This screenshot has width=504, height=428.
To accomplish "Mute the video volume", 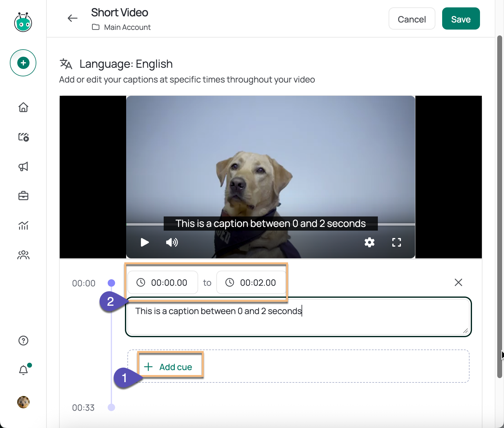I will pyautogui.click(x=172, y=243).
